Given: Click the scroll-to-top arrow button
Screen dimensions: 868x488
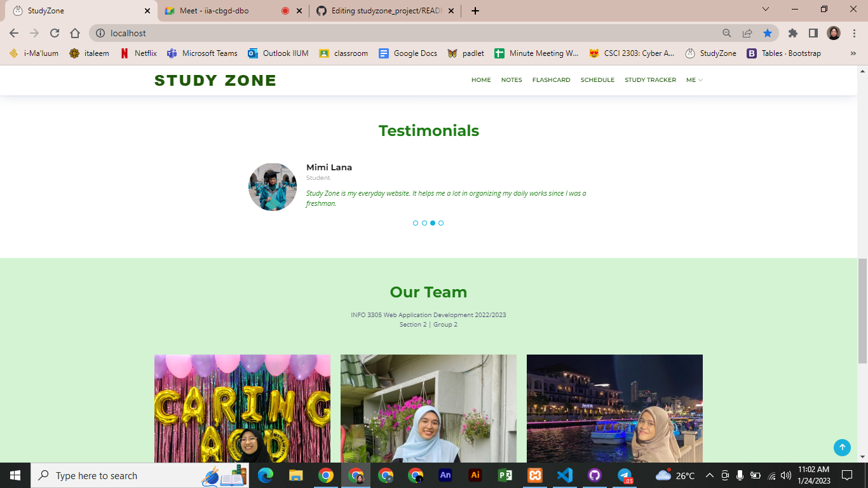Looking at the screenshot, I should (842, 447).
